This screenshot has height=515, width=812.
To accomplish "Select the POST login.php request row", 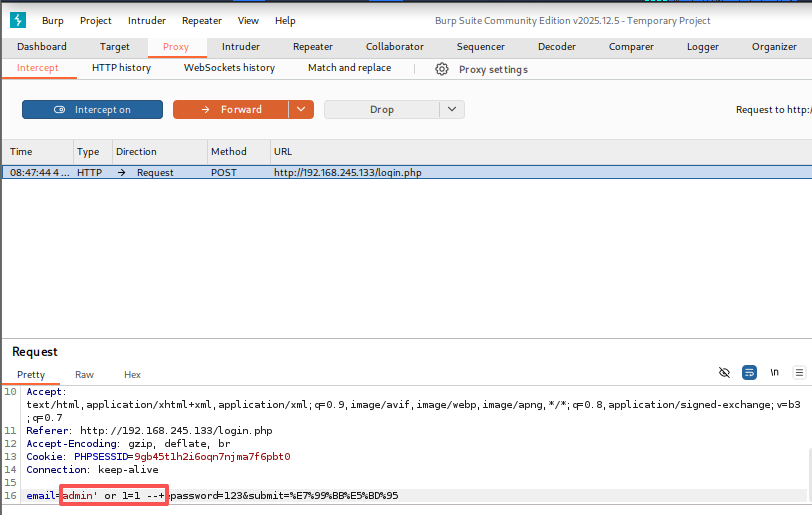I will (x=407, y=173).
